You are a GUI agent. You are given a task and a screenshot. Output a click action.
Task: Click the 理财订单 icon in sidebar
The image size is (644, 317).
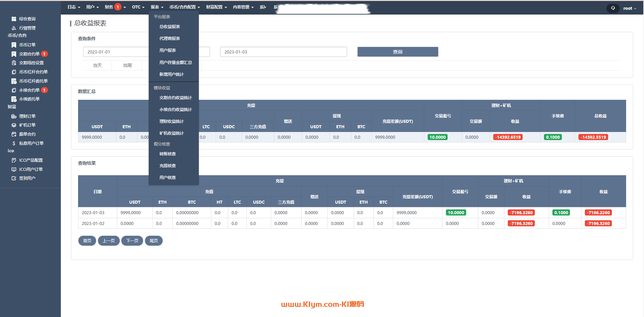click(x=14, y=116)
